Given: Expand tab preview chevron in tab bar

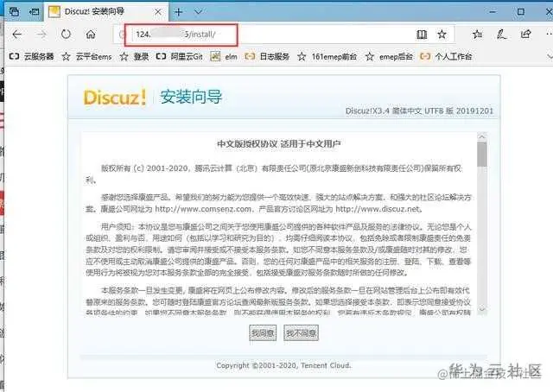Looking at the screenshot, I should (198, 12).
